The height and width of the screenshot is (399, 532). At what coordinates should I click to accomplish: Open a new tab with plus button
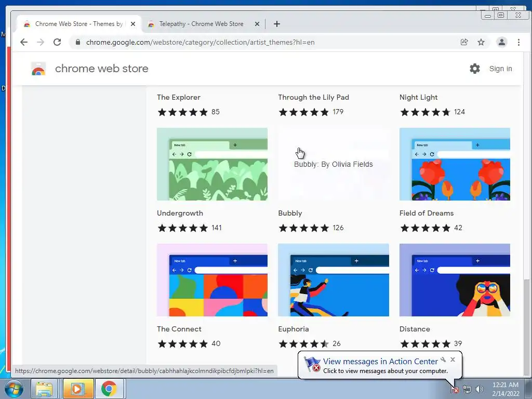(x=277, y=24)
